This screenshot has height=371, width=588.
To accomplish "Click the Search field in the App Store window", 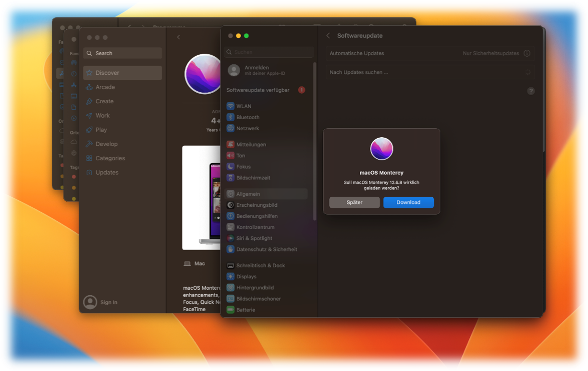I will [x=122, y=53].
